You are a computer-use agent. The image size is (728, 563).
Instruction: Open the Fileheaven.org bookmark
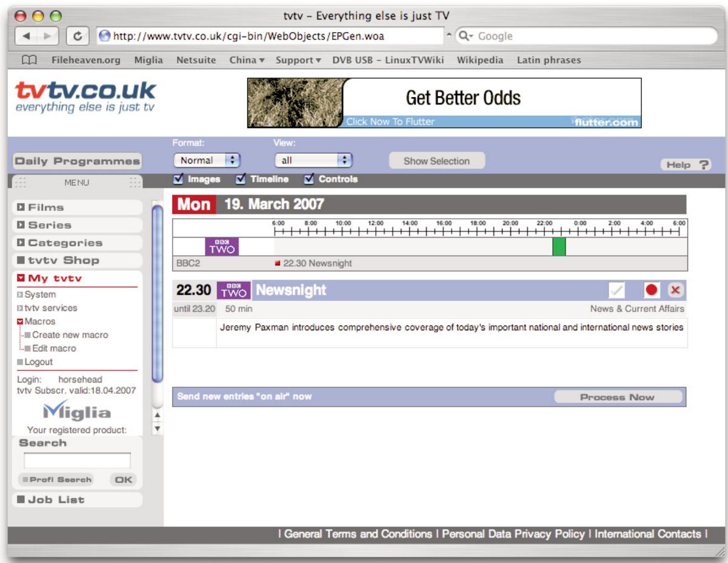tap(85, 60)
